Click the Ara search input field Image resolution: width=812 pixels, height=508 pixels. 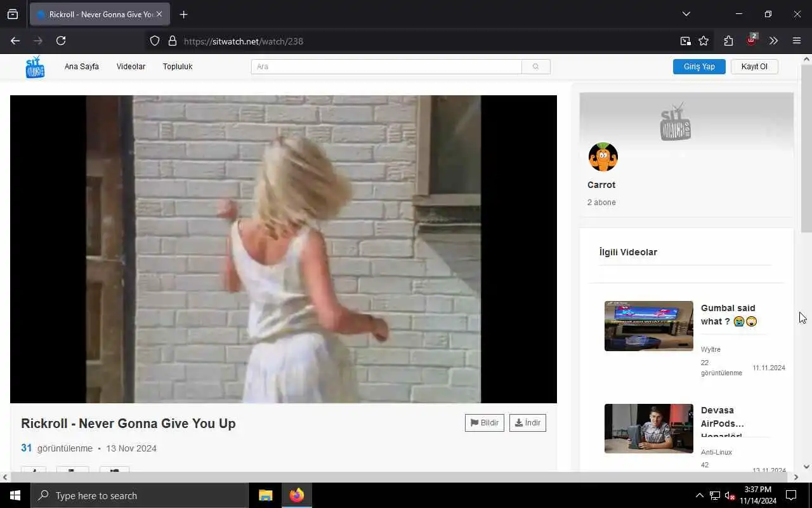tap(386, 67)
